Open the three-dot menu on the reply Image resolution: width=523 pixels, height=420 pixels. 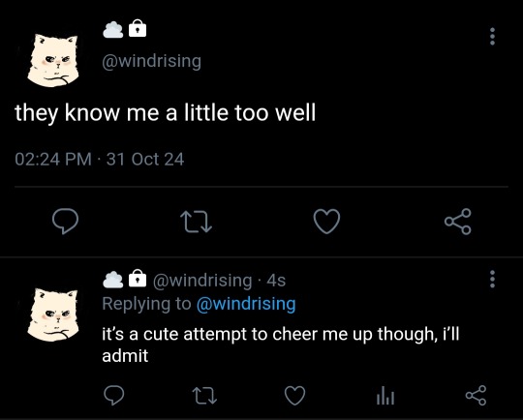pos(492,279)
